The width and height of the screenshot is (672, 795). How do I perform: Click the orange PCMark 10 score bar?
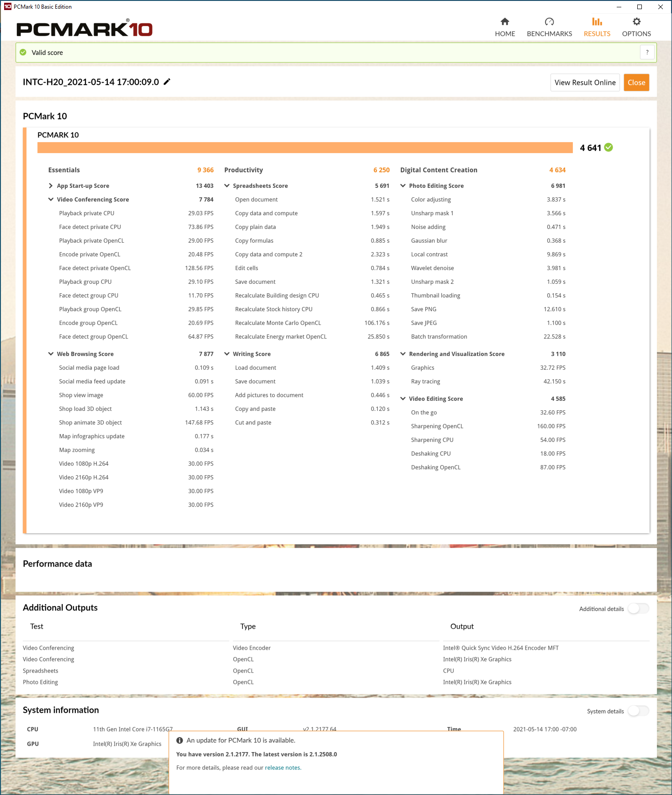pyautogui.click(x=305, y=148)
